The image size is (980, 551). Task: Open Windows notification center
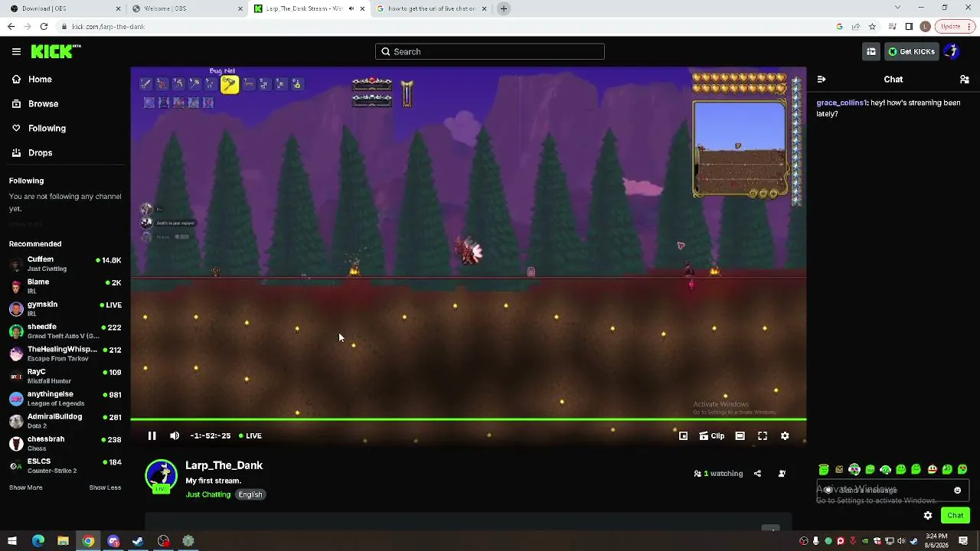(x=964, y=541)
